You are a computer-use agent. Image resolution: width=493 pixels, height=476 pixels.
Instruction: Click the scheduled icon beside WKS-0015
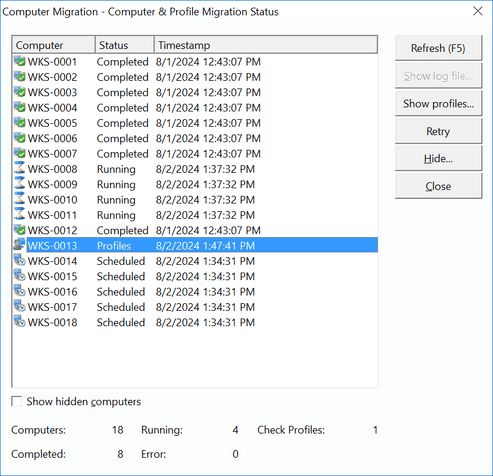tap(20, 275)
